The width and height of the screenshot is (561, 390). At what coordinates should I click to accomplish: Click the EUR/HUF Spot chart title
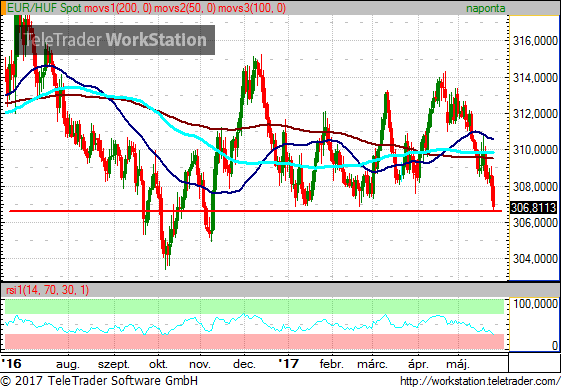[44, 8]
